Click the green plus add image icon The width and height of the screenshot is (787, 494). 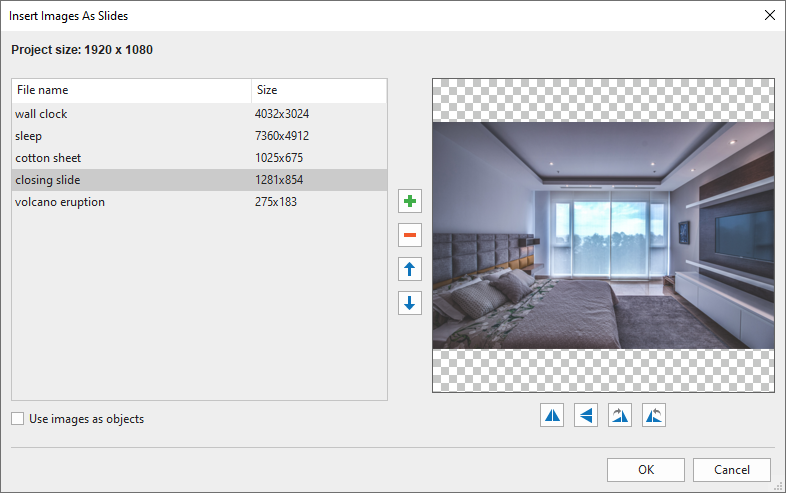(410, 201)
